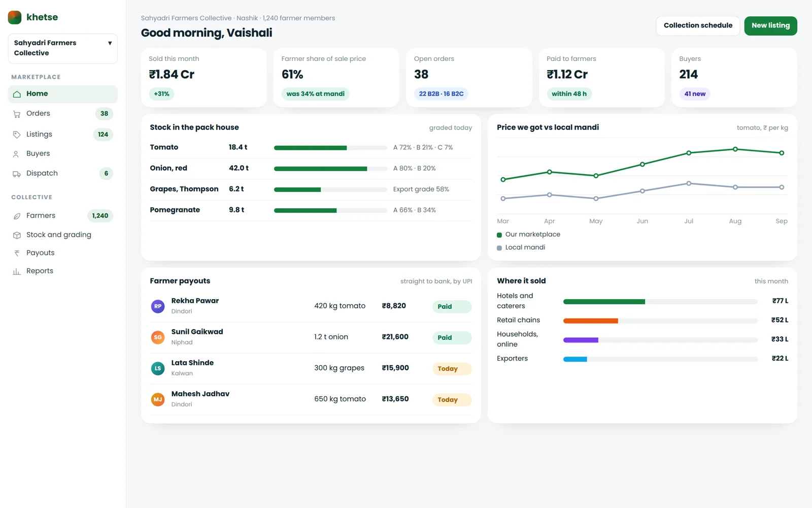This screenshot has width=812, height=508.
Task: Click Mahesh Jadhav's MJ avatar
Action: point(158,399)
